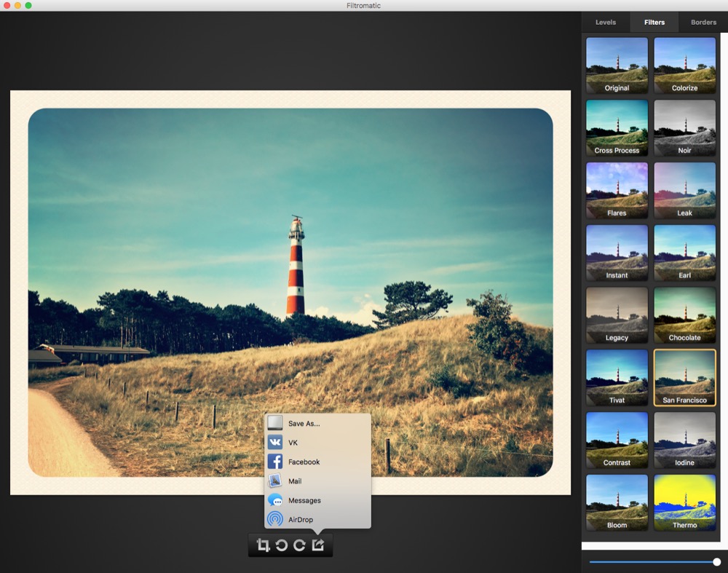
Task: Select the Crop tool icon
Action: pos(264,545)
